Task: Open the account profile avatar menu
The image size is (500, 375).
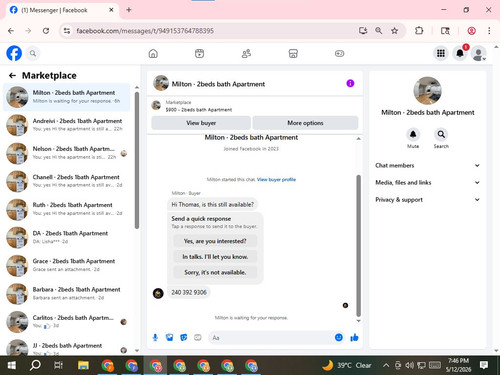Action: (479, 53)
